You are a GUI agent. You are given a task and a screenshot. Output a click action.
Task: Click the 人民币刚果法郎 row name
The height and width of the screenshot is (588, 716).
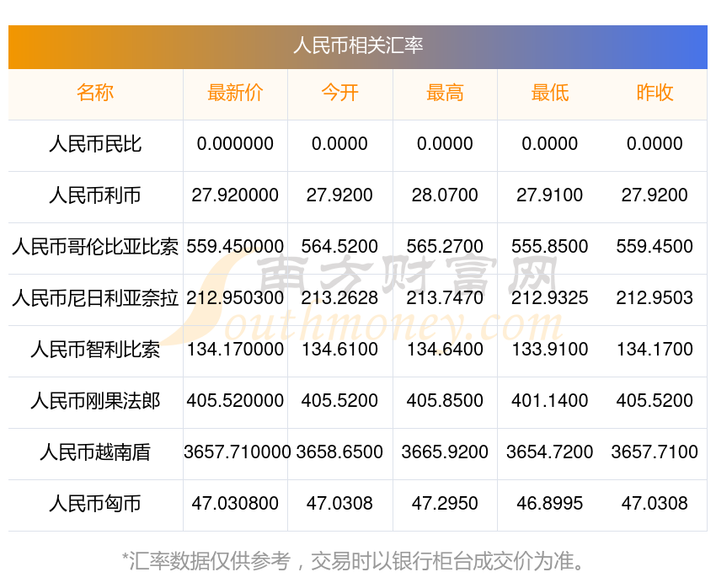click(x=95, y=401)
